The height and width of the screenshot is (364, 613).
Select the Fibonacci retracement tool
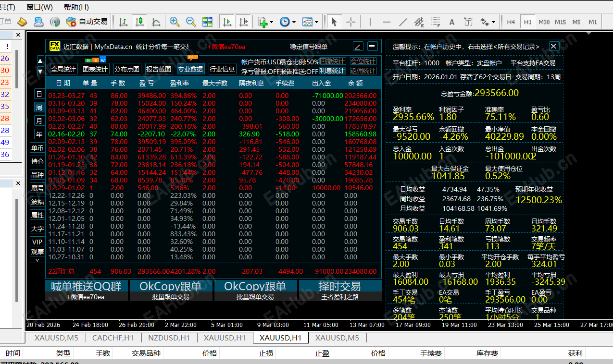(436, 22)
